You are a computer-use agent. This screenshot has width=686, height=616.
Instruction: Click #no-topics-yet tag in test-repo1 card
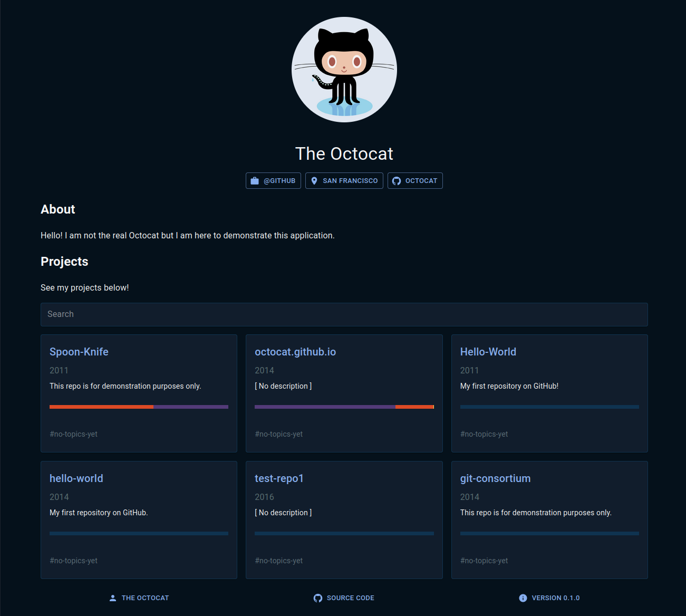[279, 561]
